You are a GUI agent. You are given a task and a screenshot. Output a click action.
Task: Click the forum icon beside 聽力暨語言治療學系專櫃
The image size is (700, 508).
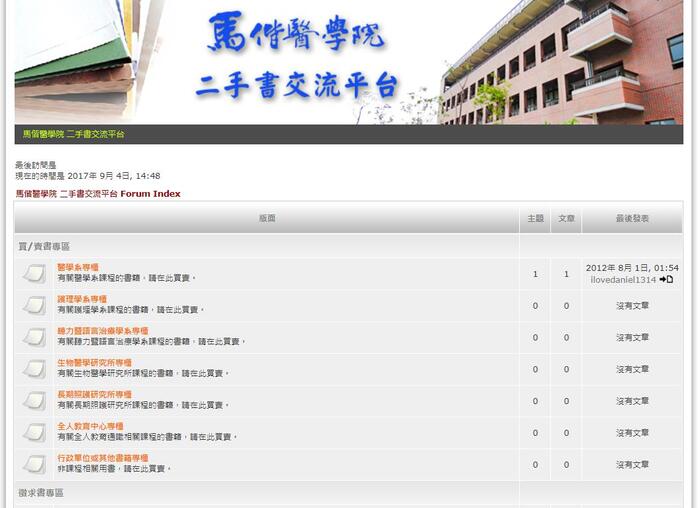tap(34, 337)
